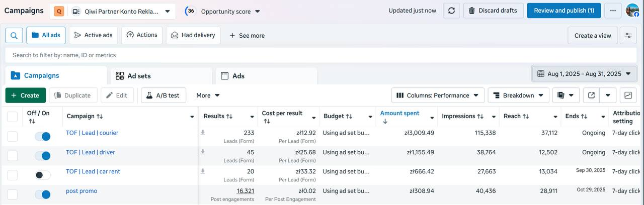Open the charts view icon

coord(628,95)
